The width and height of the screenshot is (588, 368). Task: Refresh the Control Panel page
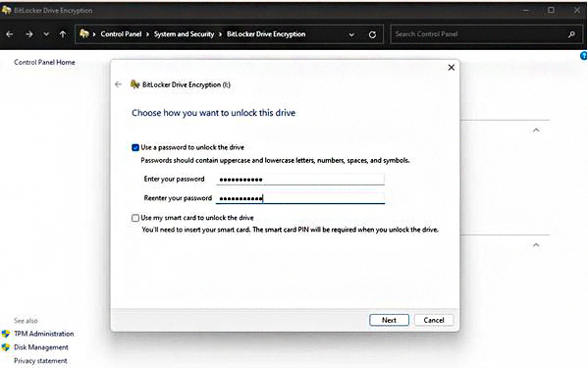(x=372, y=34)
